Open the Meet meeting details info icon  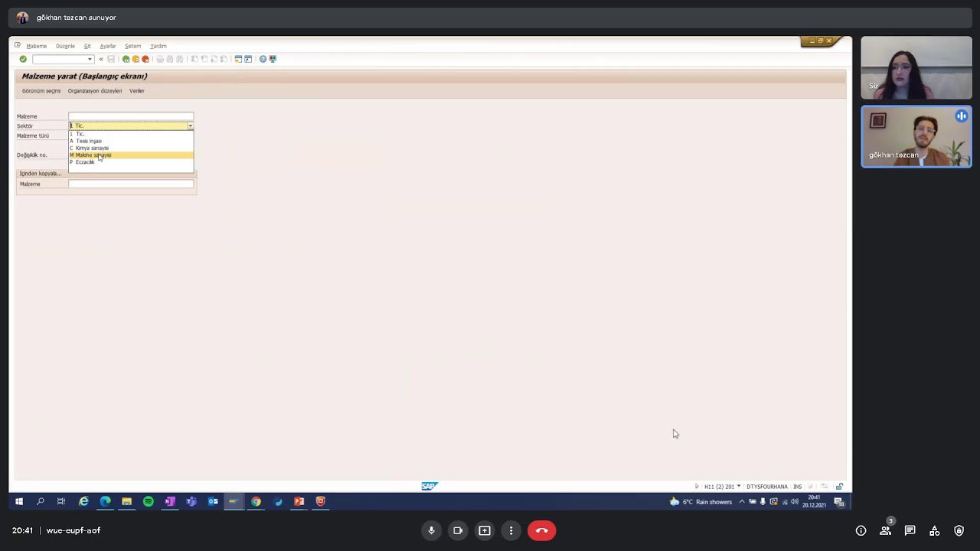(861, 530)
